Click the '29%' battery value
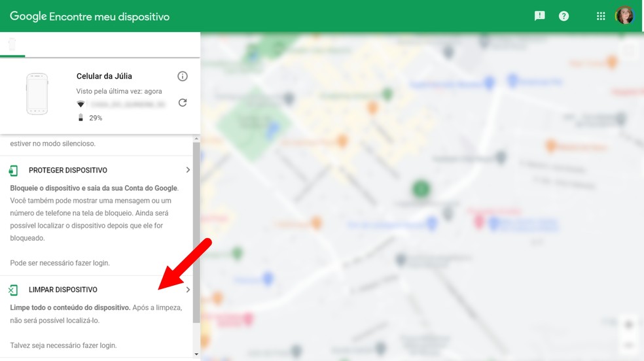 coord(96,118)
